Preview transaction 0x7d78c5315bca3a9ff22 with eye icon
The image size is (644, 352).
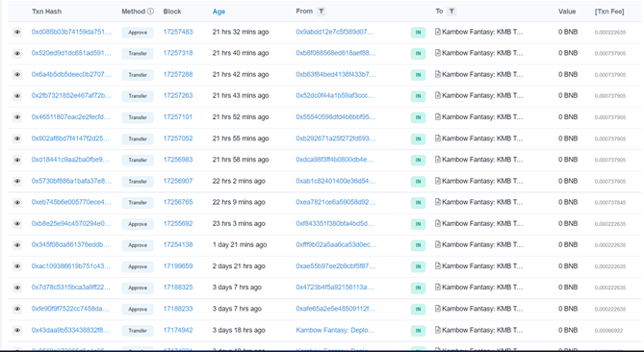click(x=16, y=288)
